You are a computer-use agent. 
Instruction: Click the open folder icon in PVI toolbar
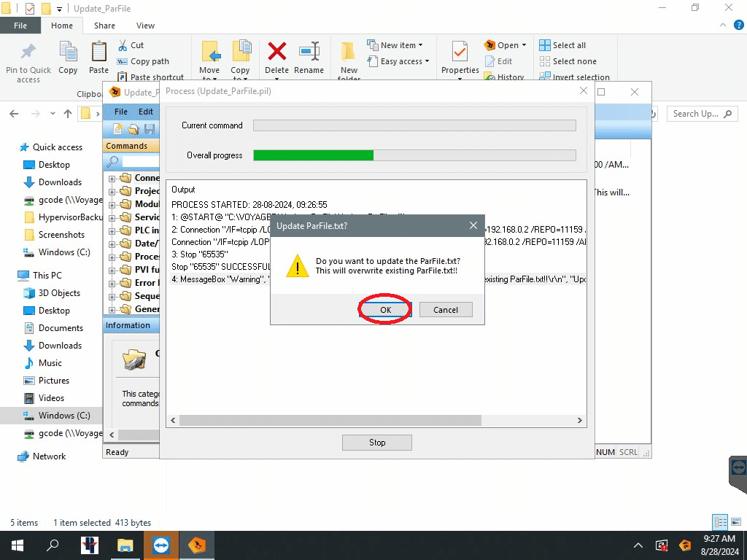[x=133, y=129]
